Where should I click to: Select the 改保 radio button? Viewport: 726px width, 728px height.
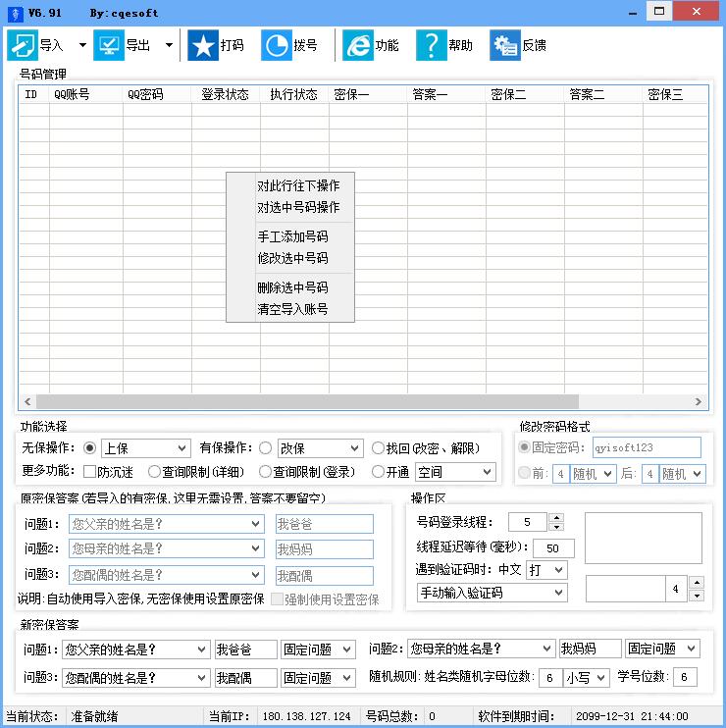coord(266,448)
